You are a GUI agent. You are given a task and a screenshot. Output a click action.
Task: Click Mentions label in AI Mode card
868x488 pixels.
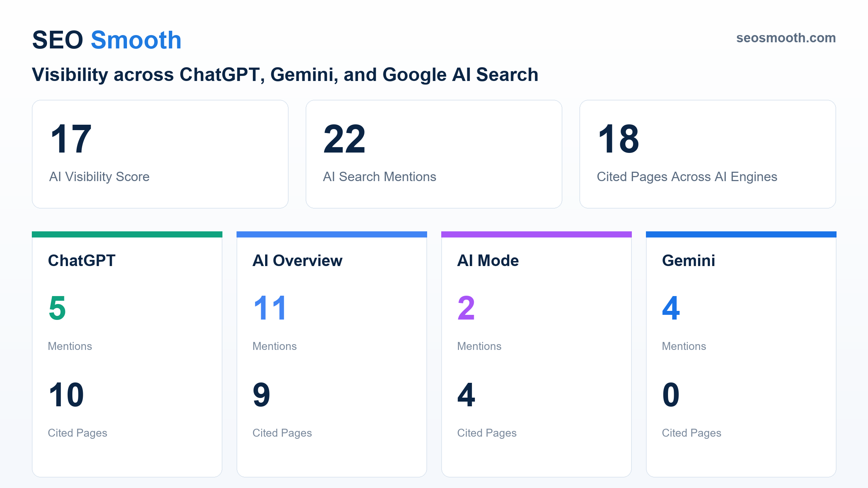(x=480, y=346)
